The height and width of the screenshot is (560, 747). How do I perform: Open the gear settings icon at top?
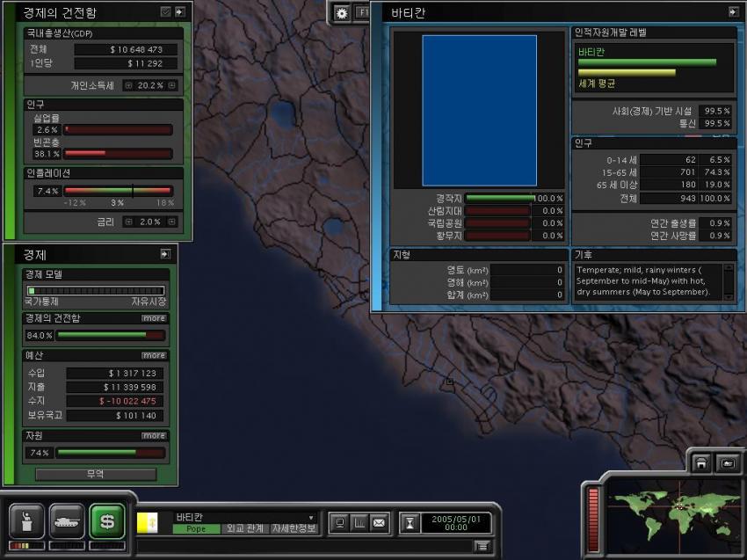click(x=342, y=13)
